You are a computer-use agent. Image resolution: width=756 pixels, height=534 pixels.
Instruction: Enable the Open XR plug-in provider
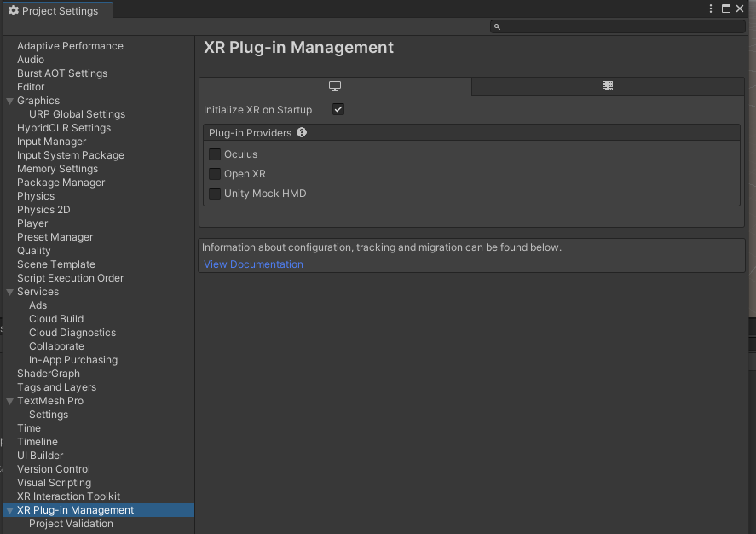(215, 174)
